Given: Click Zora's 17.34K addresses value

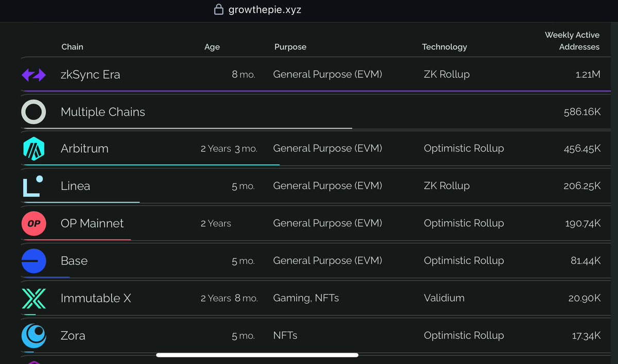Looking at the screenshot, I should coord(587,336).
